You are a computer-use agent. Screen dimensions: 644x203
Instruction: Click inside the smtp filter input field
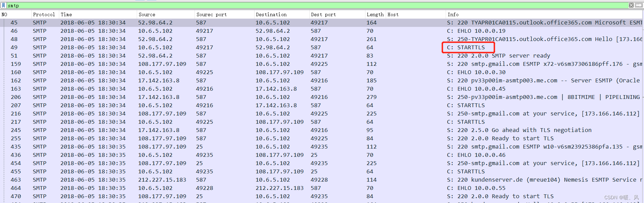tap(317, 5)
